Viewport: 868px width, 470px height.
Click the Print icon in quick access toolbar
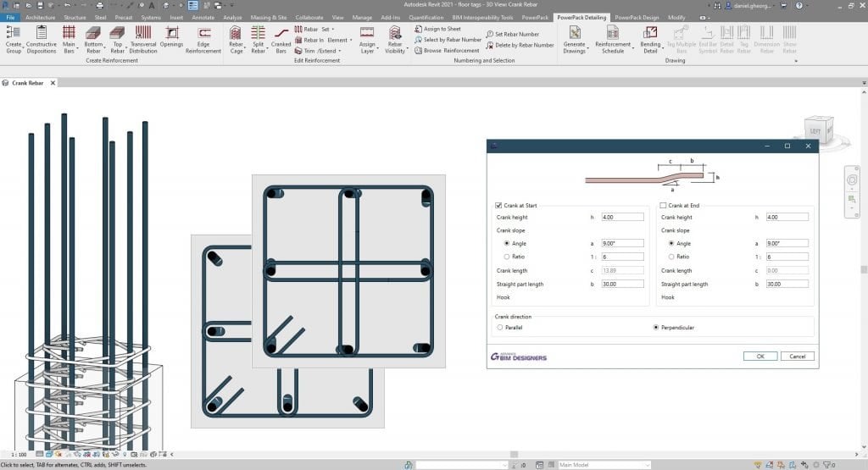click(100, 6)
